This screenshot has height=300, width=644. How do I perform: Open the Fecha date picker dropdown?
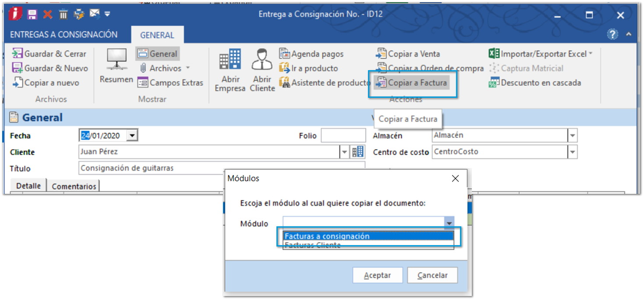pyautogui.click(x=132, y=136)
